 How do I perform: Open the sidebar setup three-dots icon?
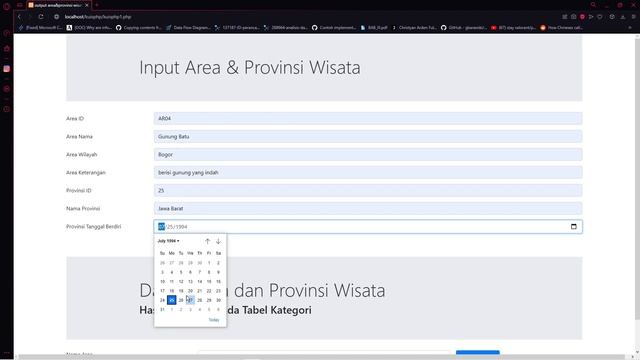(7, 353)
